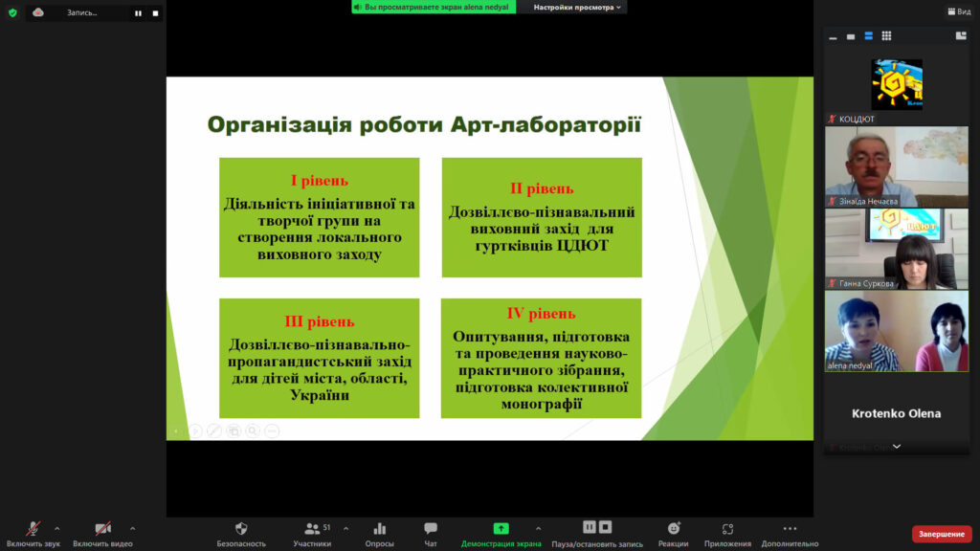Open the Реакции reactions icon
The image size is (980, 551).
pos(673,528)
